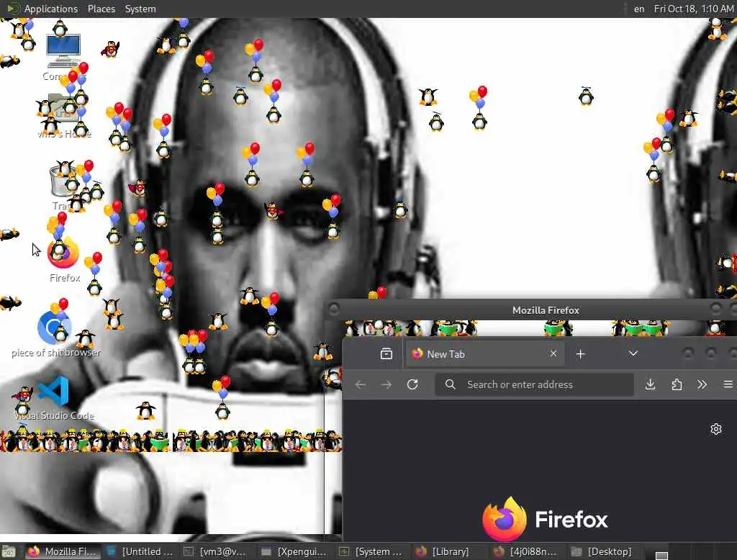The width and height of the screenshot is (737, 560).
Task: Open the Firefox downloads panel
Action: pyautogui.click(x=651, y=384)
